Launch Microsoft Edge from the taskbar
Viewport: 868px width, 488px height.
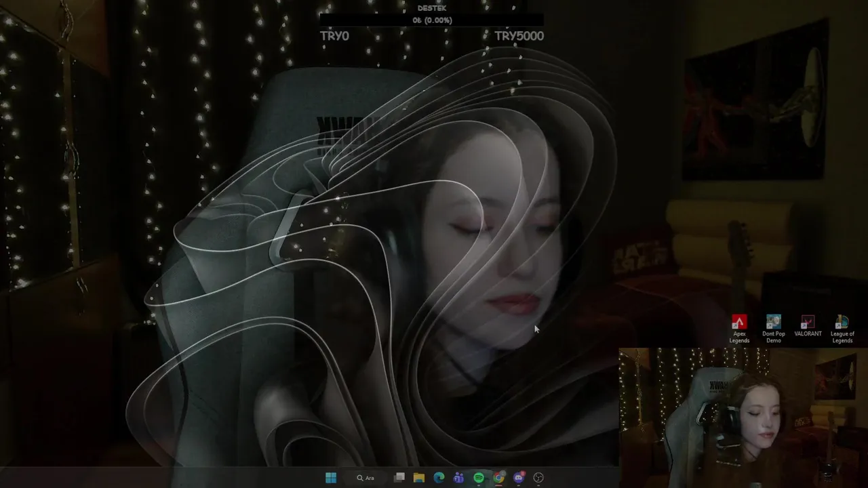(439, 478)
